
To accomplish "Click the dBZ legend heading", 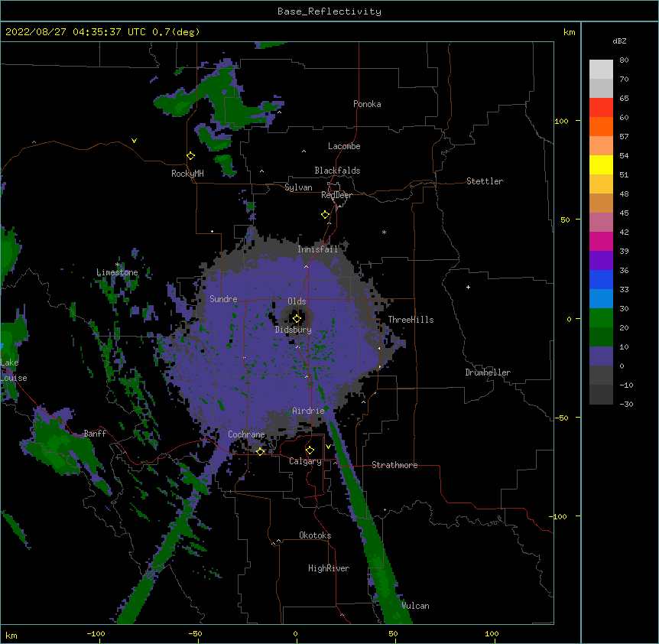I will 619,41.
